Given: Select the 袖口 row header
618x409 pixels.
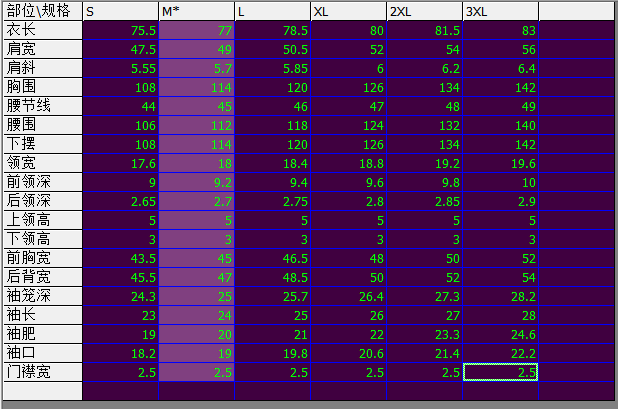Looking at the screenshot, I should click(x=43, y=353).
